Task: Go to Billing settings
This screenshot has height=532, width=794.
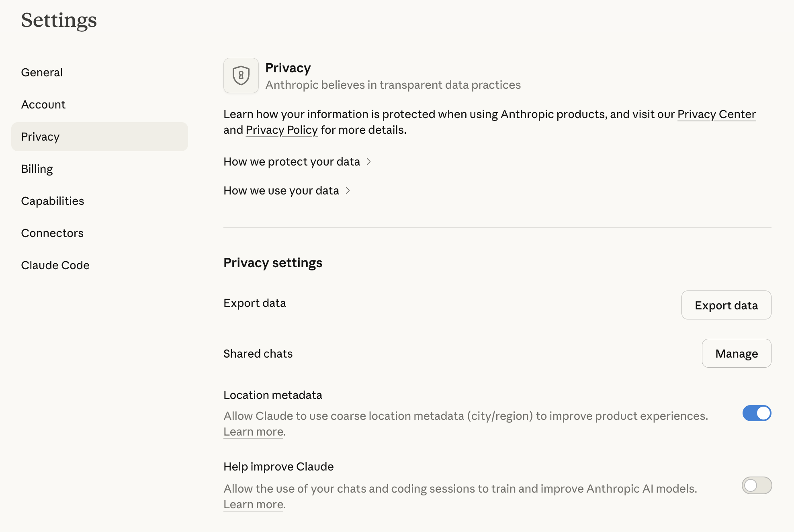Action: click(x=37, y=169)
